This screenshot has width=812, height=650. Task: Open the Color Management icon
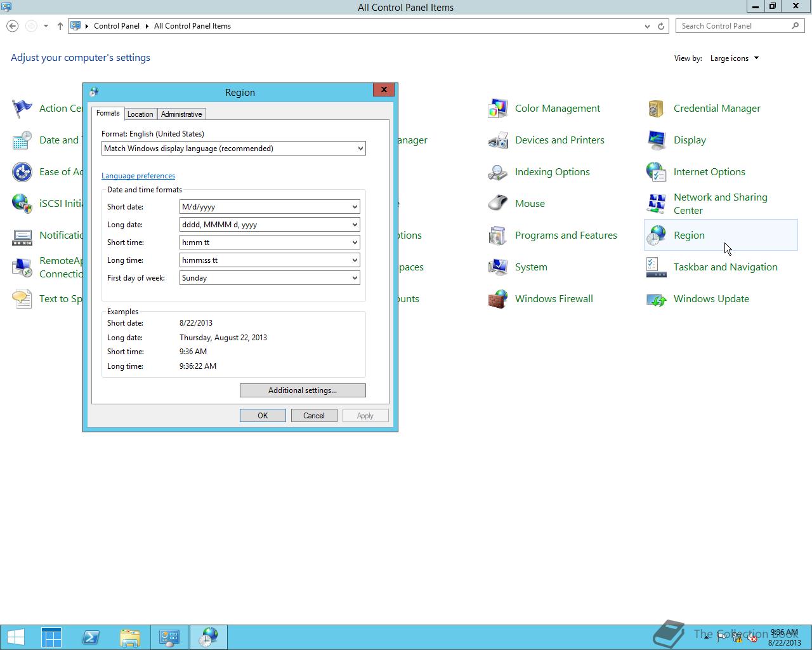[498, 109]
